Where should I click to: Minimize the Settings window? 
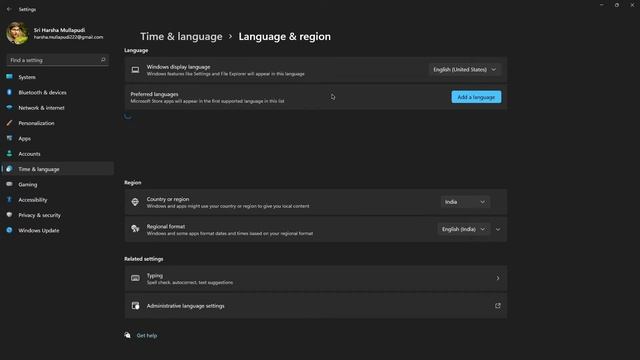pos(602,5)
